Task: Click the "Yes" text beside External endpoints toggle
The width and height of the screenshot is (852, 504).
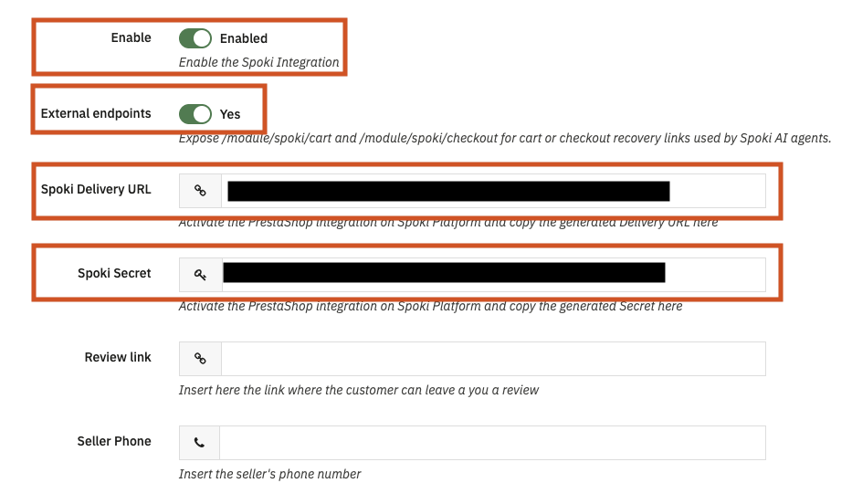Action: 230,114
